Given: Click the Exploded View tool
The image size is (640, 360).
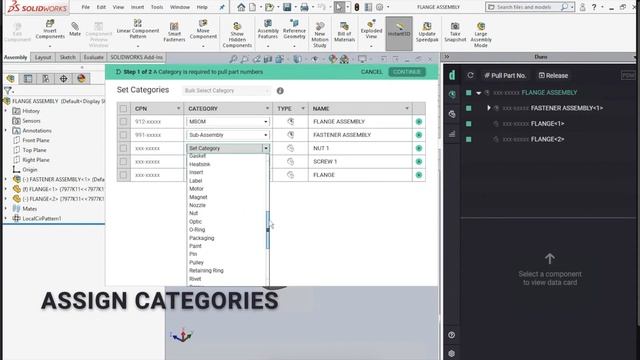Looking at the screenshot, I should pyautogui.click(x=371, y=29).
